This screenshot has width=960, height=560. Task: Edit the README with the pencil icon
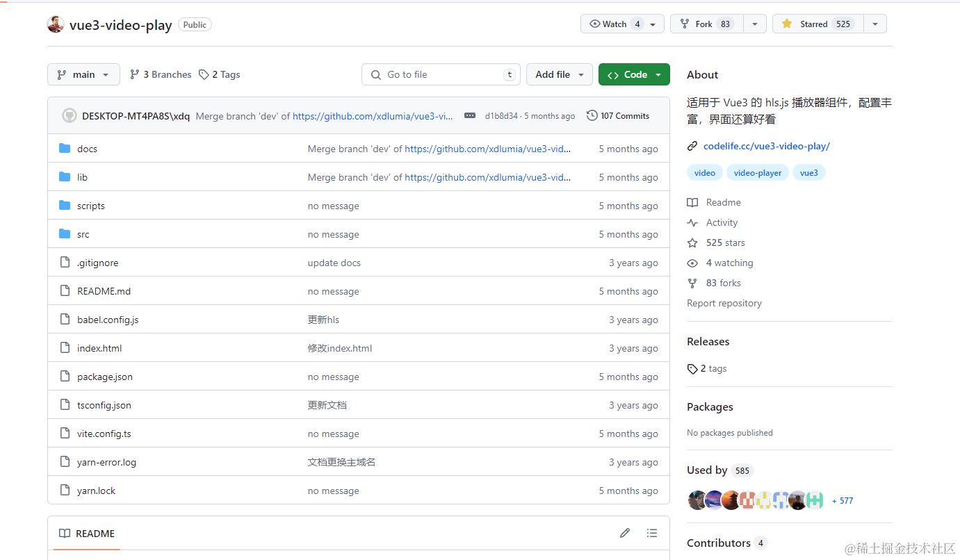click(625, 533)
